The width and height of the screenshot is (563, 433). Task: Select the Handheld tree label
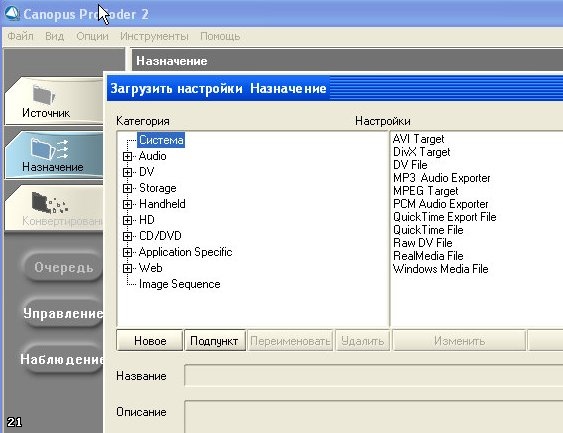[162, 204]
